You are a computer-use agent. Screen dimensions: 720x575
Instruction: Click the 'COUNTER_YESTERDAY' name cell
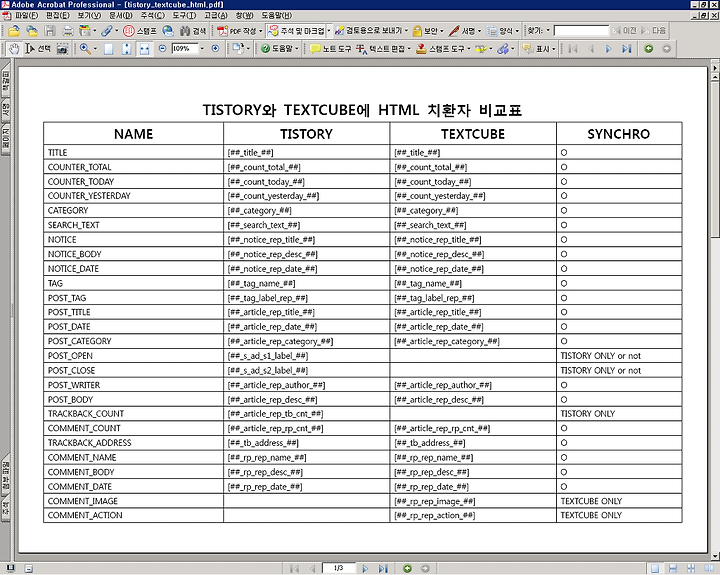pos(133,196)
